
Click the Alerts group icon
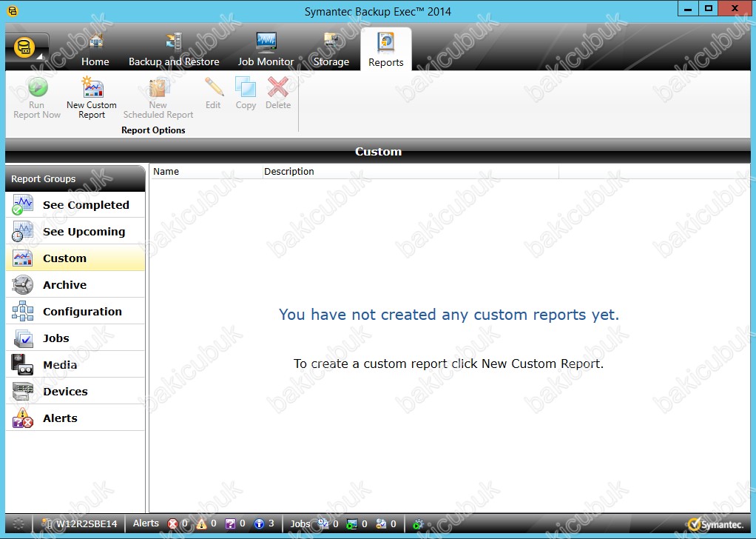22,418
